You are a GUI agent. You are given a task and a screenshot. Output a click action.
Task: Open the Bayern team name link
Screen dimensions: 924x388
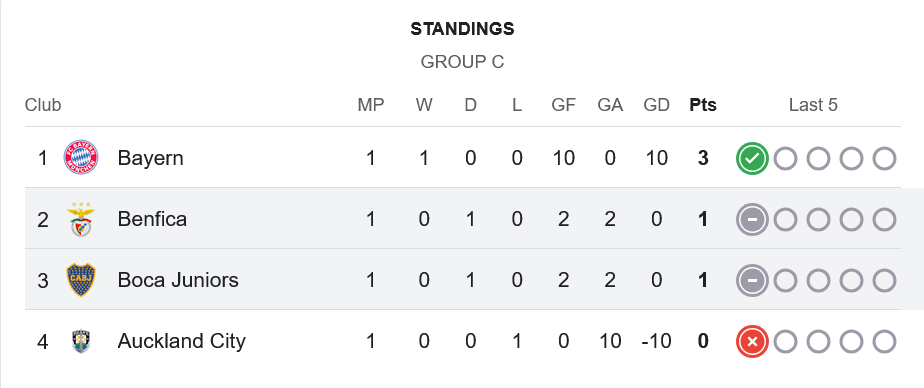click(150, 158)
